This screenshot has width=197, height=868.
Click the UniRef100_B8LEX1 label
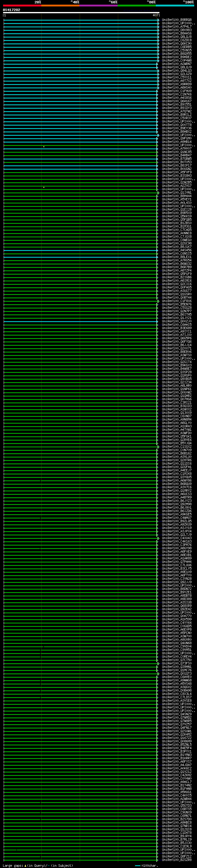[x=177, y=257]
